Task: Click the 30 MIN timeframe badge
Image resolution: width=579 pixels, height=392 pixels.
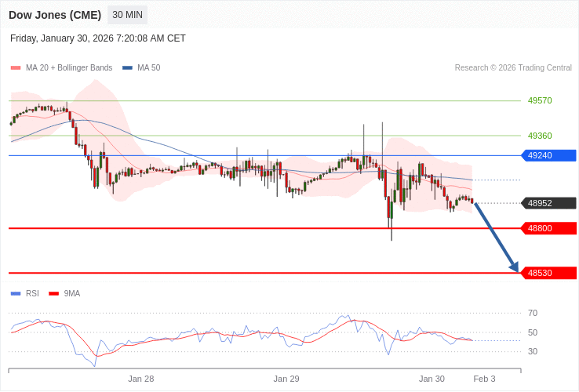Action: (127, 15)
